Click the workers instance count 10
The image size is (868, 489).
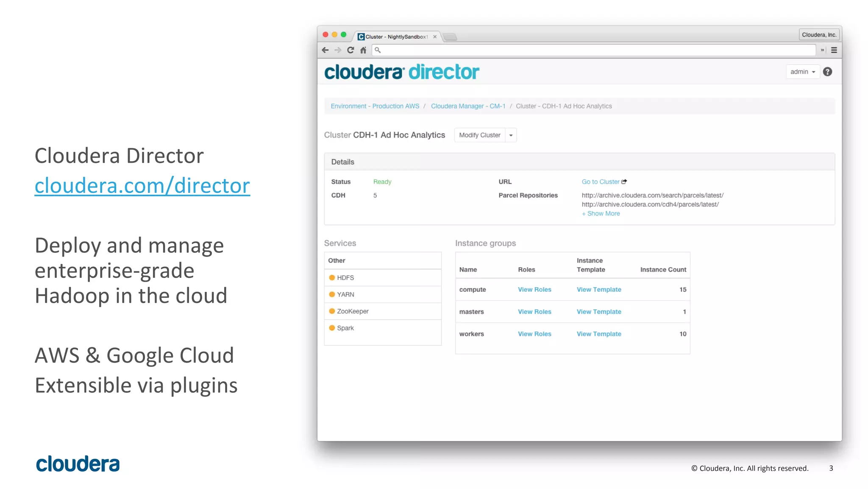(x=683, y=334)
